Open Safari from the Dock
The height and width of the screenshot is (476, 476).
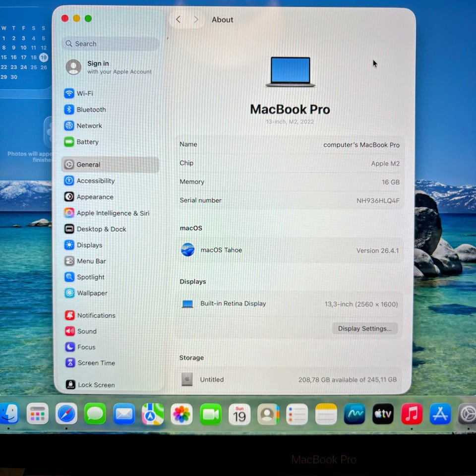tap(66, 414)
